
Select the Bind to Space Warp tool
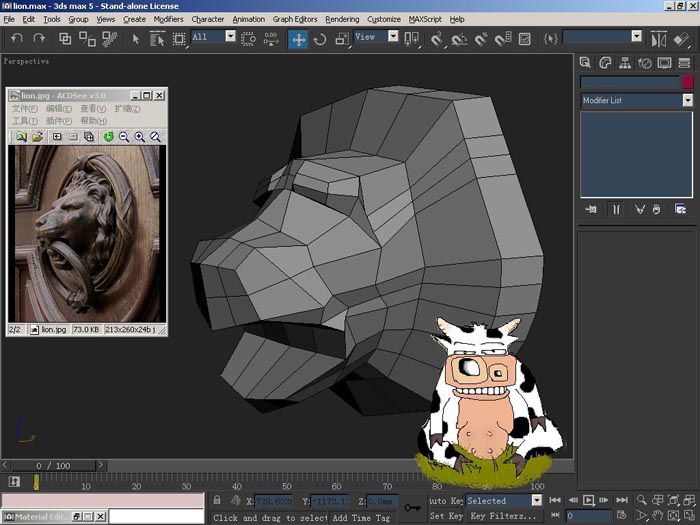click(x=110, y=39)
